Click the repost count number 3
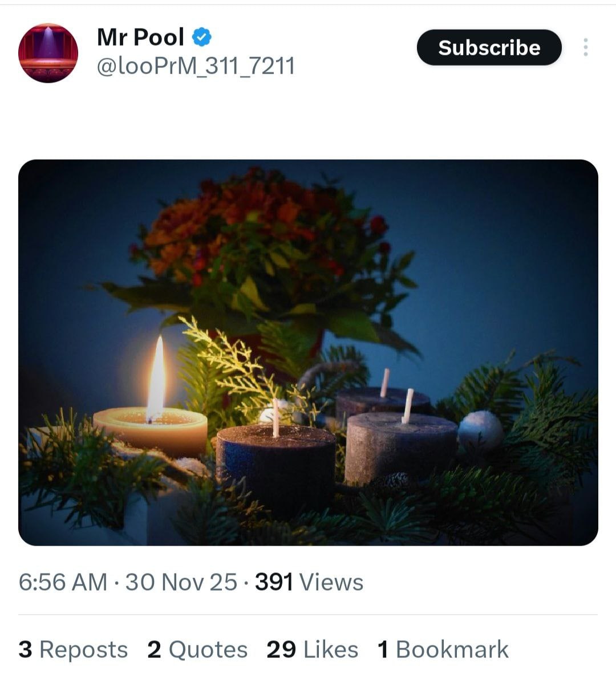 coord(25,649)
